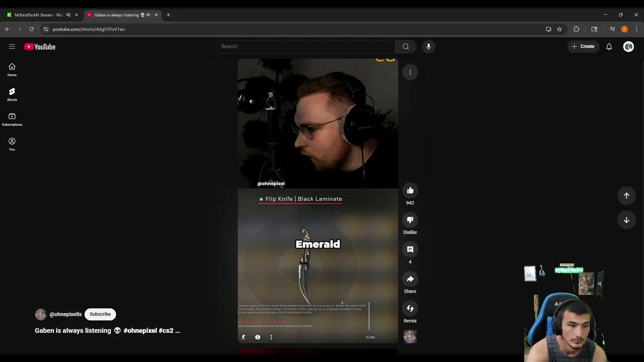Click the Short title 'Gaben is always listening'
The width and height of the screenshot is (644, 362).
(x=73, y=331)
